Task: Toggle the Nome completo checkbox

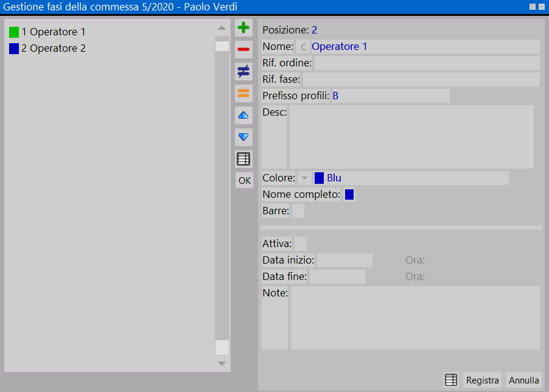Action: point(349,195)
